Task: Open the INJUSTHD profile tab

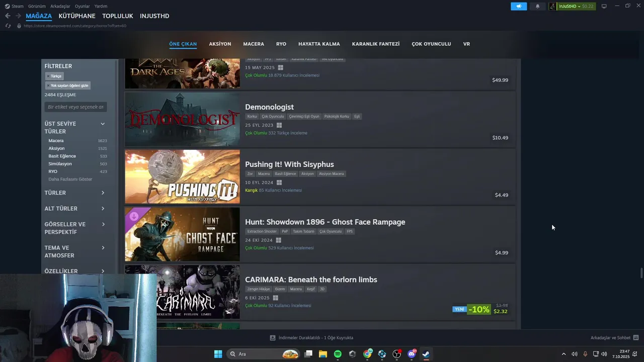Action: [154, 16]
